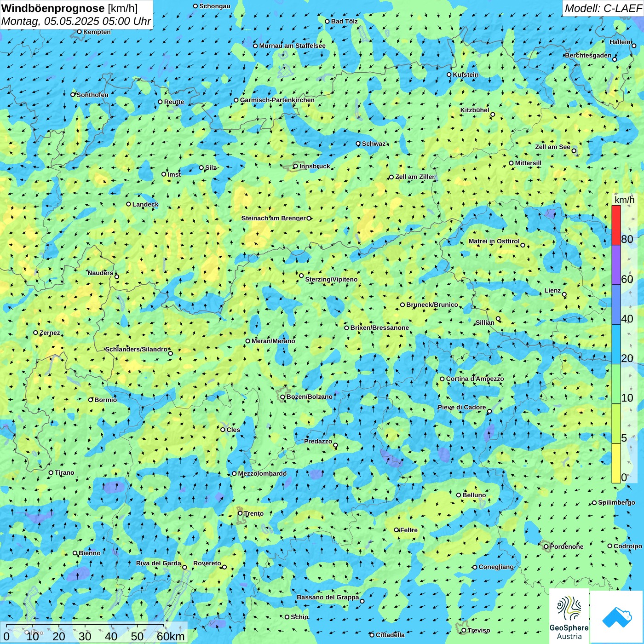Image resolution: width=644 pixels, height=644 pixels.
Task: Click the Matrei in Osttirol label
Action: click(x=494, y=241)
